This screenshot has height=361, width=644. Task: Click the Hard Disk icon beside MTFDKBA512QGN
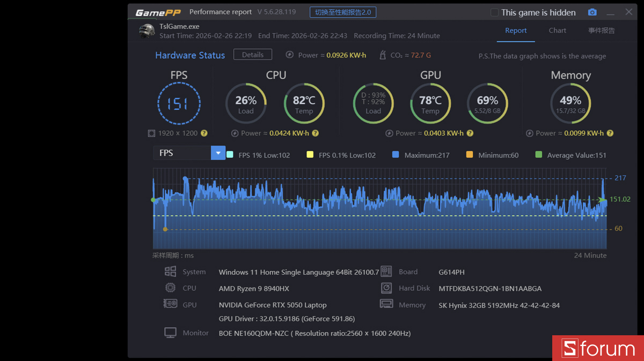pos(386,288)
